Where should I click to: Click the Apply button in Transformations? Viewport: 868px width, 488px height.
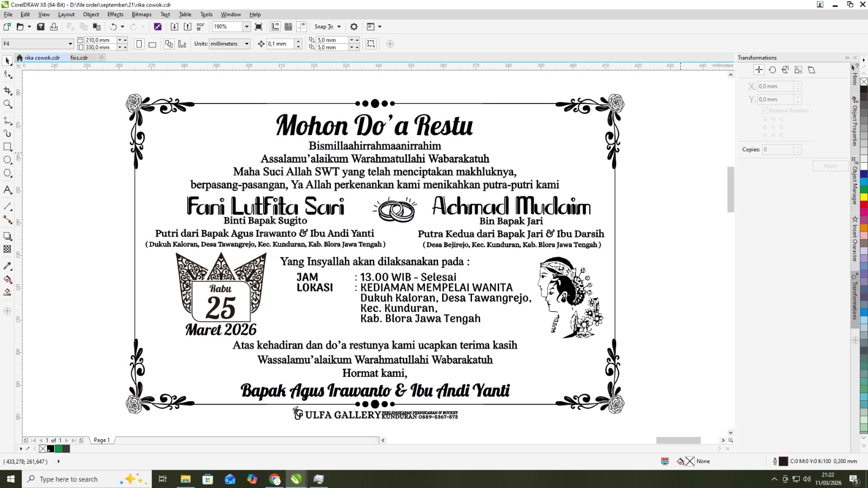tap(830, 166)
